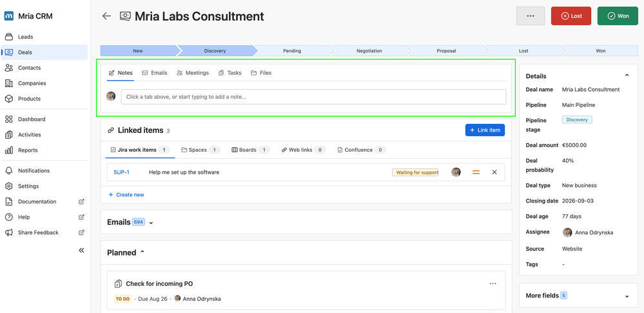Screen dimensions: 644x313
Task: Open the SUP-1 issue link
Action: (122, 172)
